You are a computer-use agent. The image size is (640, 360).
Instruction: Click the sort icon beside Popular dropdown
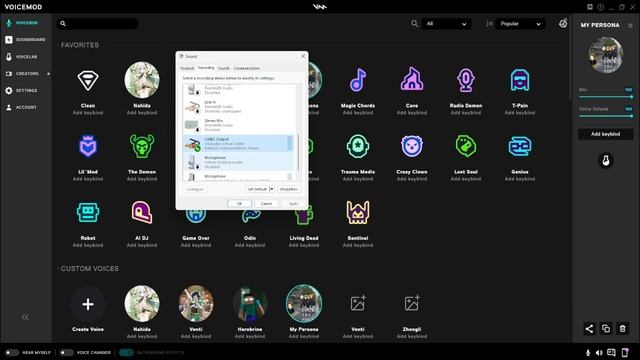(x=489, y=24)
